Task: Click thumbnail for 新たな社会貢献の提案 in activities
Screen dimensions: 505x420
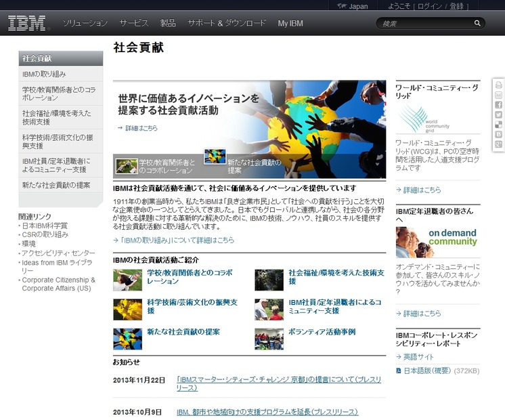Action: (x=127, y=339)
